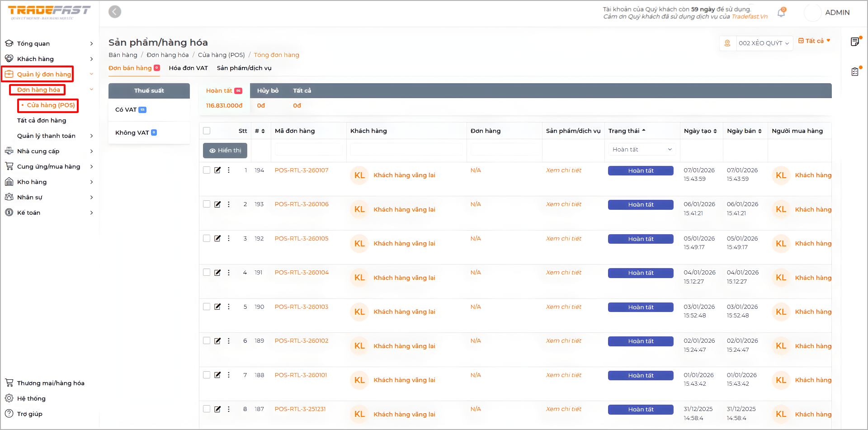Viewport: 868px width, 430px height.
Task: Open the Trạng thái filter dropdown Hoàn tất
Action: [x=642, y=150]
